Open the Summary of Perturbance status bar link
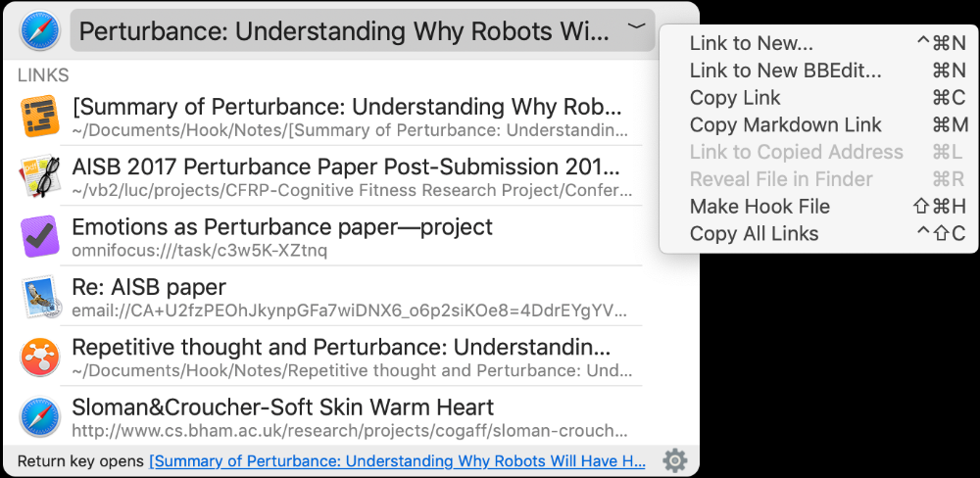The image size is (980, 478). click(x=397, y=461)
